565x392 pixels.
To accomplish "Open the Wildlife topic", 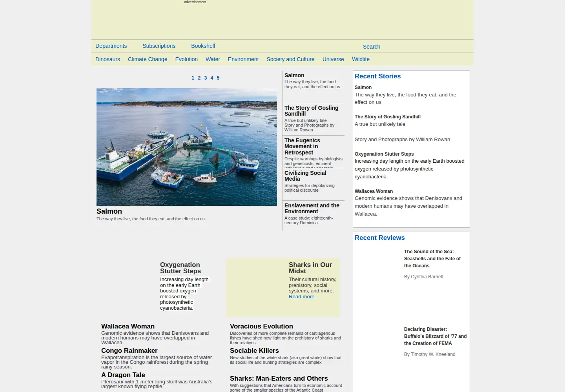I will point(361,59).
